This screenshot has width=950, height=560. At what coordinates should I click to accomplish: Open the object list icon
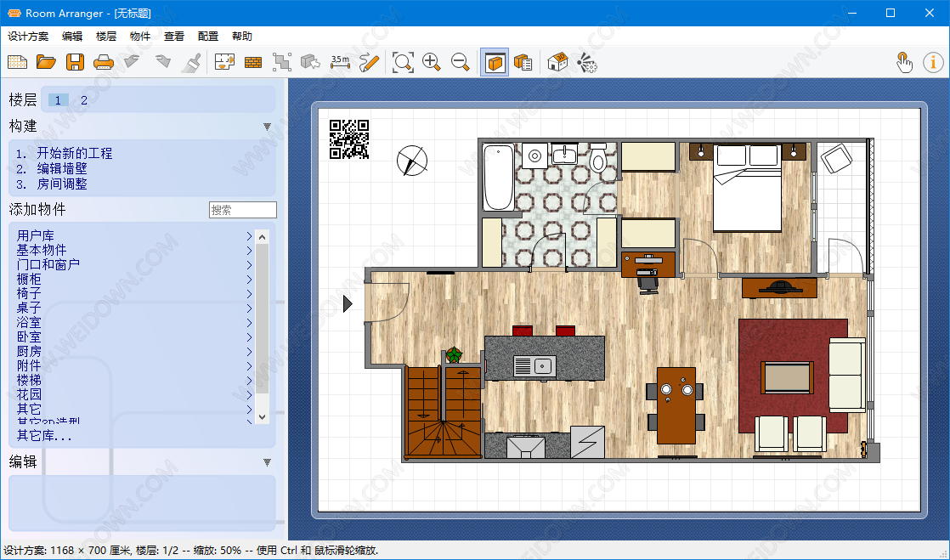(x=523, y=62)
